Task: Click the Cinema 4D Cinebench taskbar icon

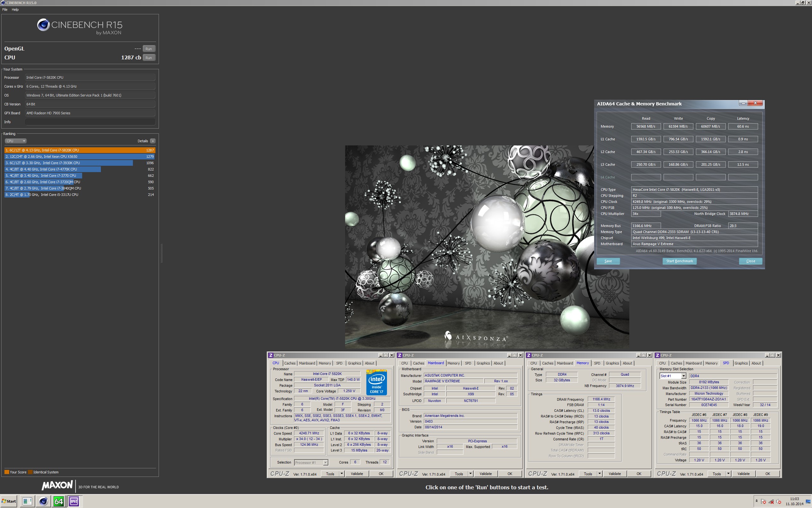Action: coord(43,501)
